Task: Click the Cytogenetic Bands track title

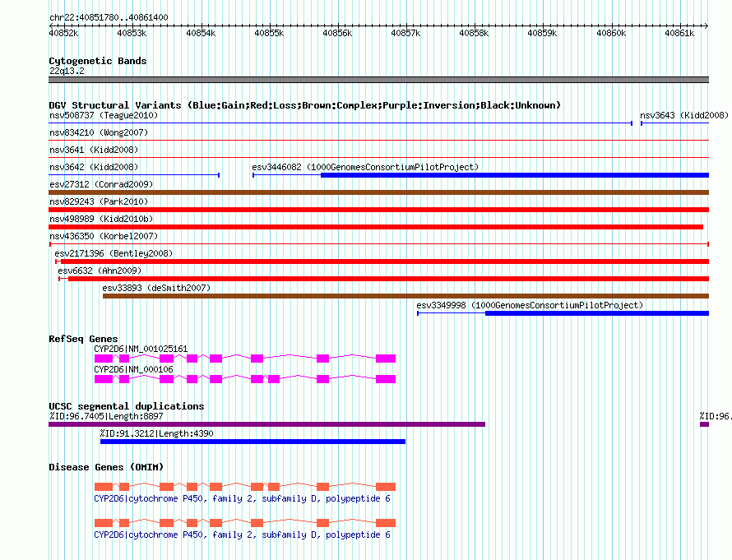Action: pyautogui.click(x=98, y=61)
